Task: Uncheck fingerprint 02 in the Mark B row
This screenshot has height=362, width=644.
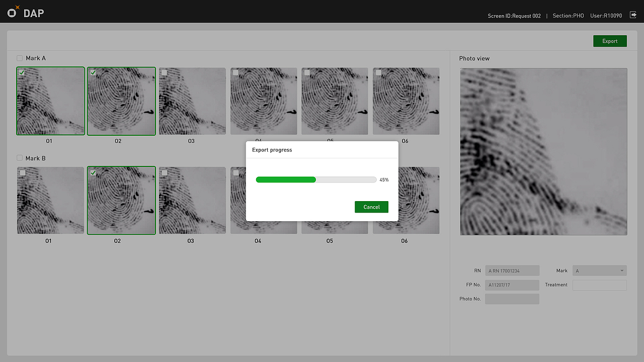Action: point(93,172)
